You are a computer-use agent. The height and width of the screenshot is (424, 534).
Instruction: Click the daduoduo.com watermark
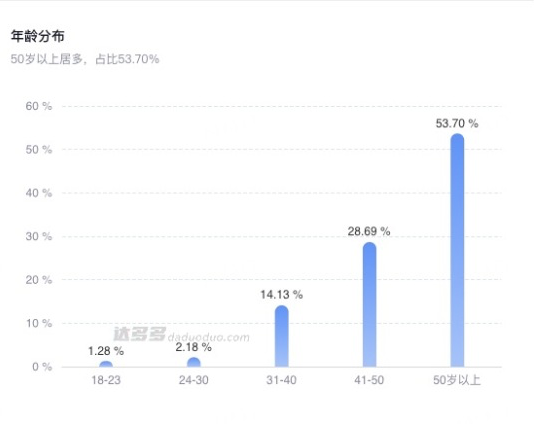click(209, 337)
